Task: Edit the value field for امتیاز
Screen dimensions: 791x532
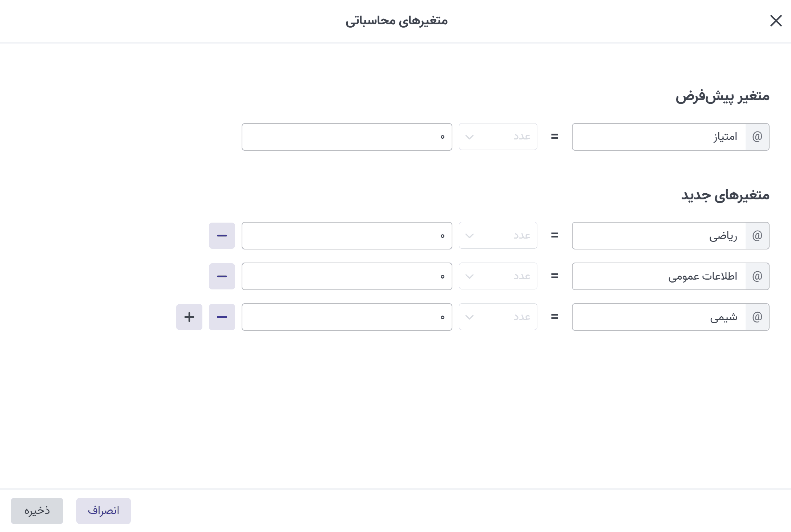Action: click(x=347, y=137)
